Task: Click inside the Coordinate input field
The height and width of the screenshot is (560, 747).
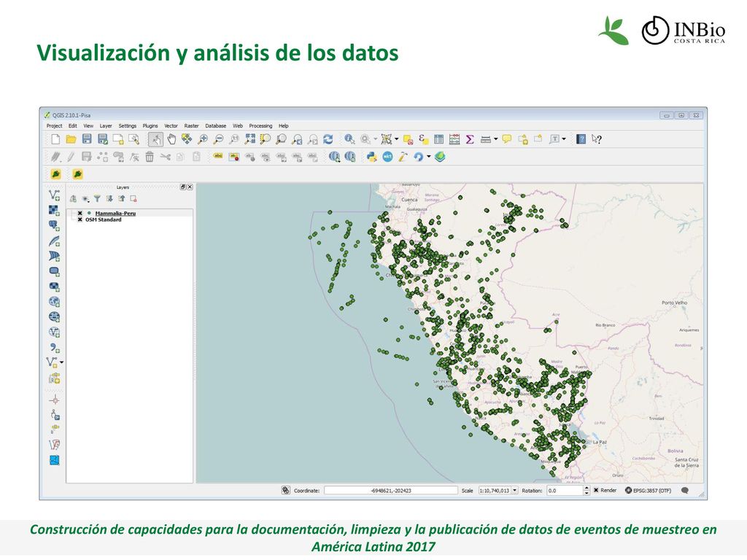Action: point(391,490)
